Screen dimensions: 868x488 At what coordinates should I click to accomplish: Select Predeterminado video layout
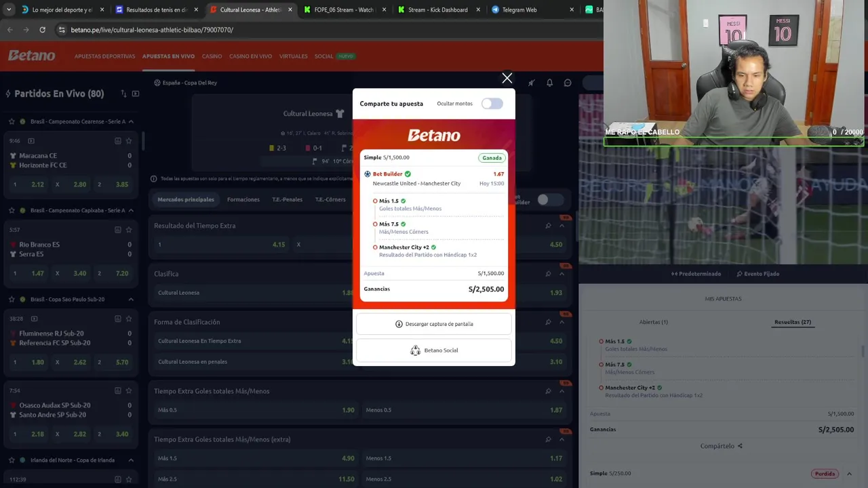pyautogui.click(x=696, y=274)
